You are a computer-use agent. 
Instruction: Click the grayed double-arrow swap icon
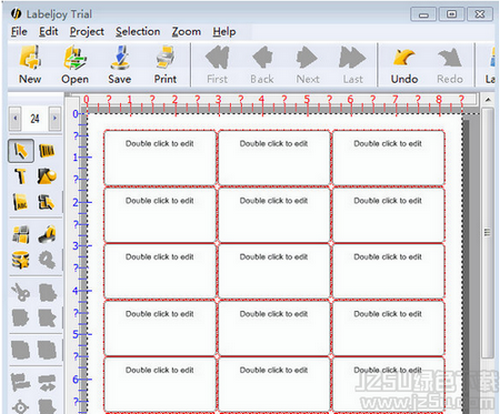click(47, 382)
